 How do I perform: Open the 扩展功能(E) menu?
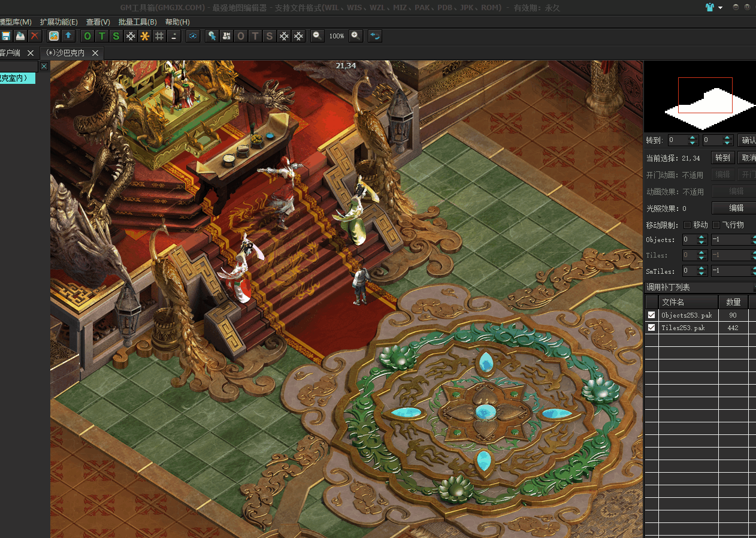point(59,22)
